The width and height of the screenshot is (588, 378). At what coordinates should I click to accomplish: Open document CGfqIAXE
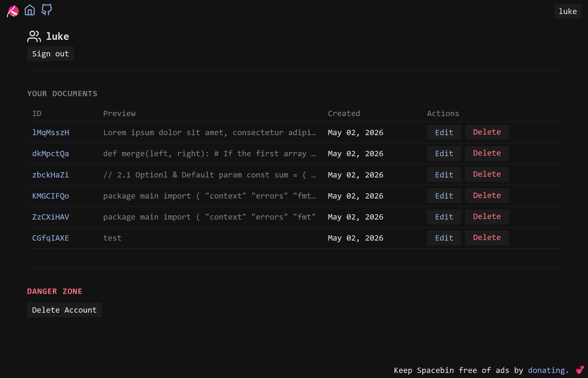tap(50, 238)
